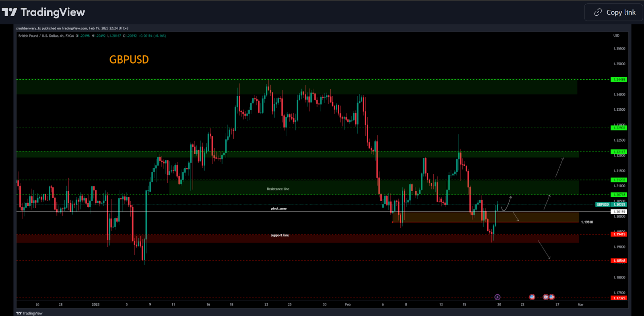This screenshot has height=316, width=644.
Task: Click the 1.18000 price axis tick
Action: 619,277
